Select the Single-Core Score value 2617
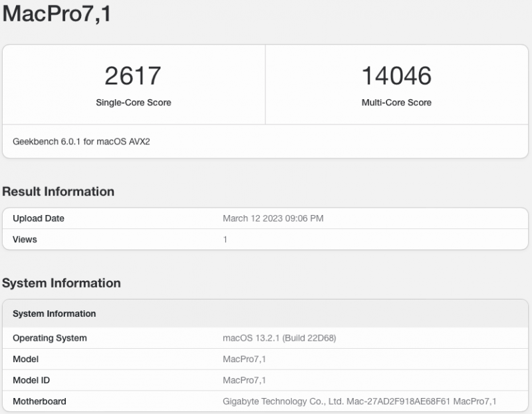Image resolution: width=532 pixels, height=414 pixels. pos(132,75)
